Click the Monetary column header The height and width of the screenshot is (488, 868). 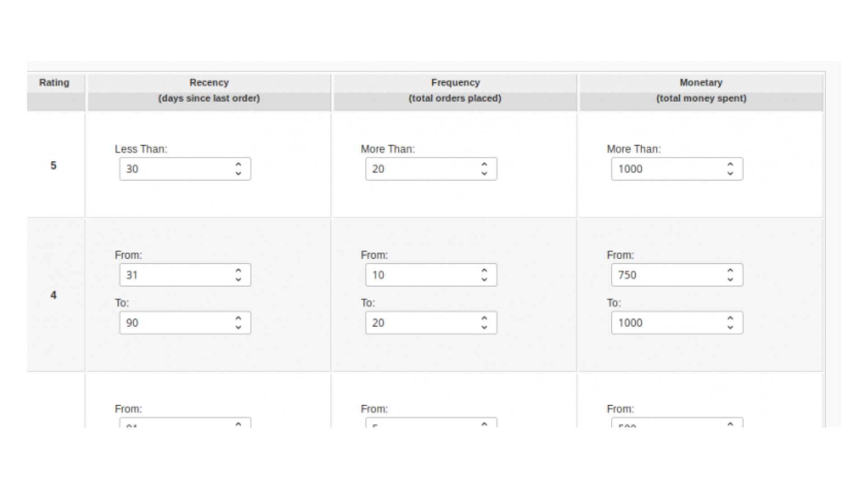click(701, 83)
